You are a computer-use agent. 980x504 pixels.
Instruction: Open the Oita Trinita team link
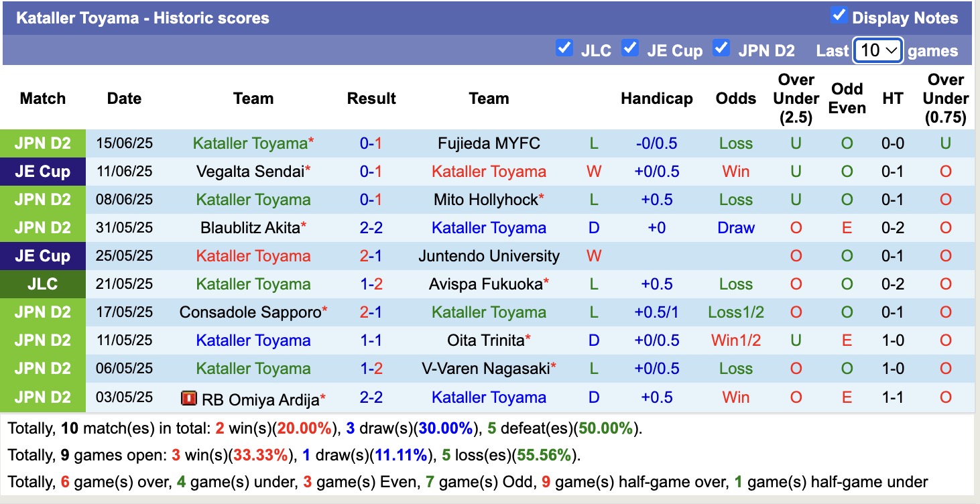pos(485,340)
